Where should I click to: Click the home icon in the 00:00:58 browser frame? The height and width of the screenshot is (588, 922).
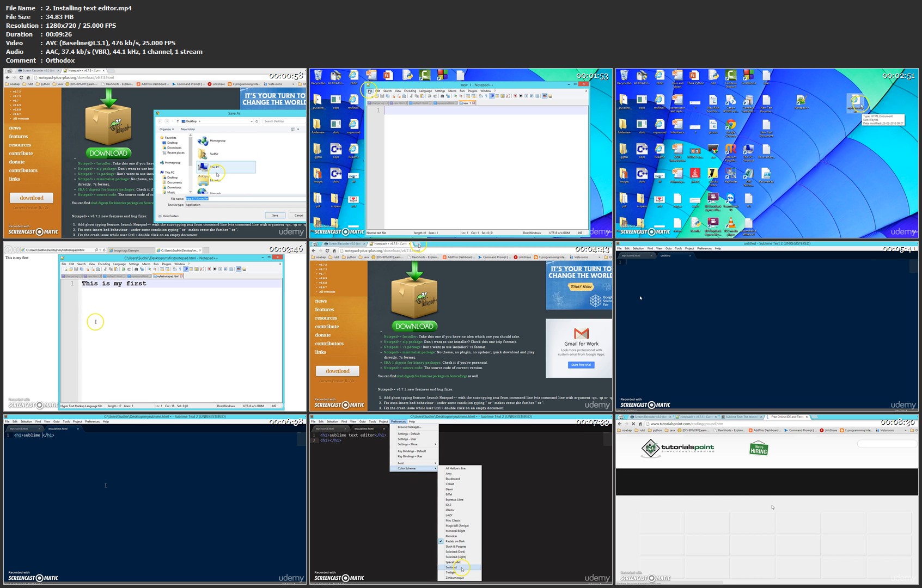[28, 77]
